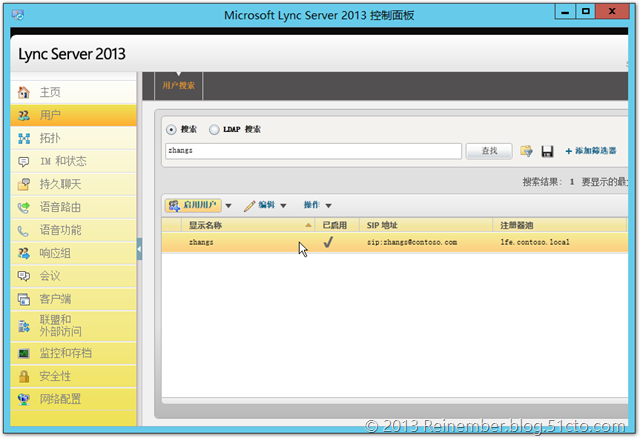Click the open query folder icon

(526, 151)
